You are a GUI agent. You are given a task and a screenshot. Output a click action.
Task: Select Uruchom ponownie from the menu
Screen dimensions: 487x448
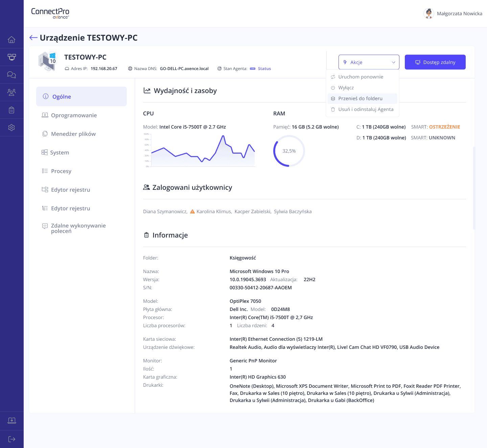[x=362, y=77]
